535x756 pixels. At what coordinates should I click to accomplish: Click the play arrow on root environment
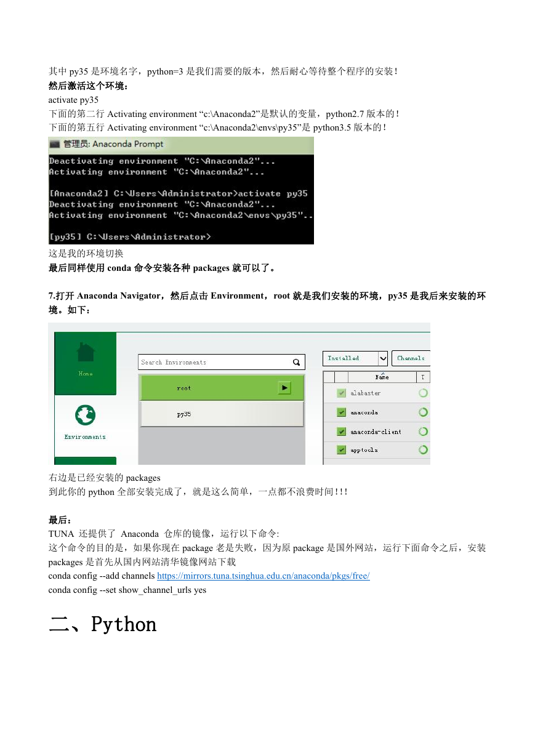[x=284, y=388]
